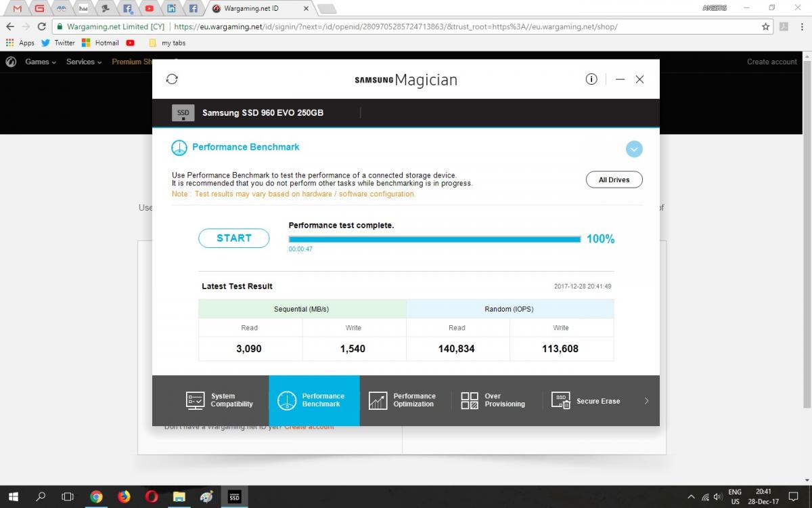The height and width of the screenshot is (508, 812).
Task: Select sequential read value 3,090
Action: coord(249,349)
